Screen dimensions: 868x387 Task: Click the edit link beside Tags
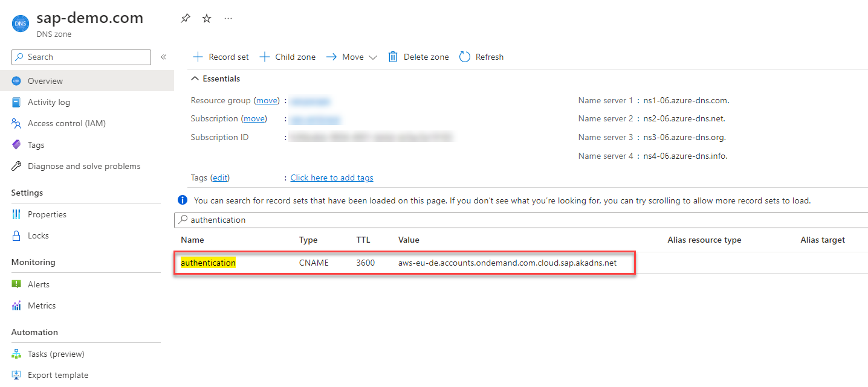pyautogui.click(x=220, y=178)
